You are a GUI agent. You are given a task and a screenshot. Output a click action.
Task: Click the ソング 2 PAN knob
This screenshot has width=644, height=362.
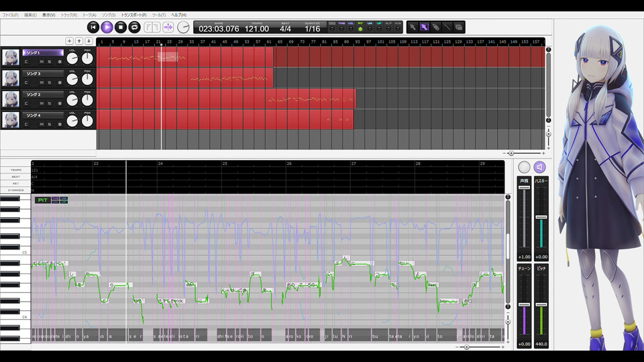(87, 101)
